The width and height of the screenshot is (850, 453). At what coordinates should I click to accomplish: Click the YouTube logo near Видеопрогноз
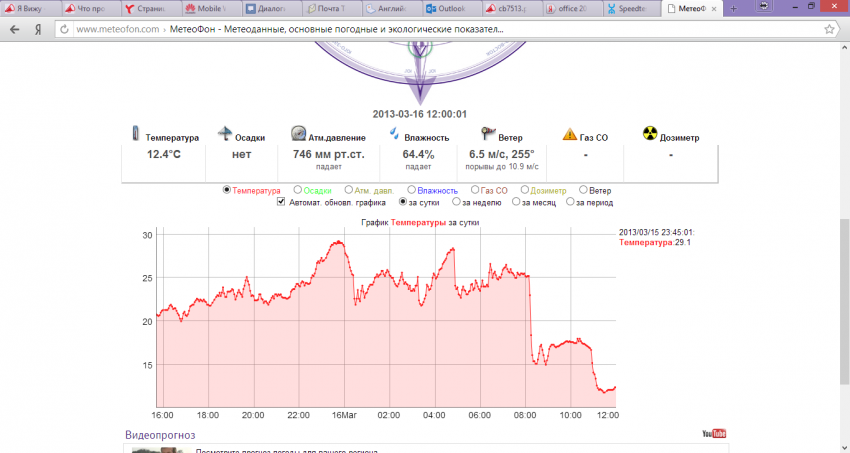714,434
